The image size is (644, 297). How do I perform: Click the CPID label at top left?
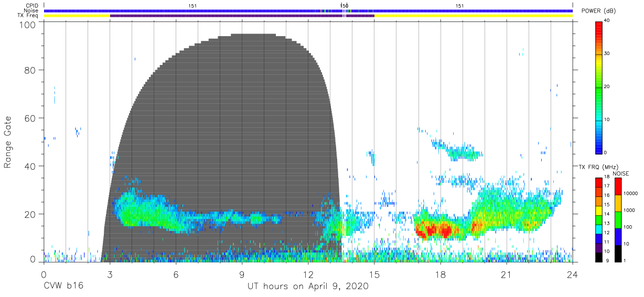coord(33,5)
